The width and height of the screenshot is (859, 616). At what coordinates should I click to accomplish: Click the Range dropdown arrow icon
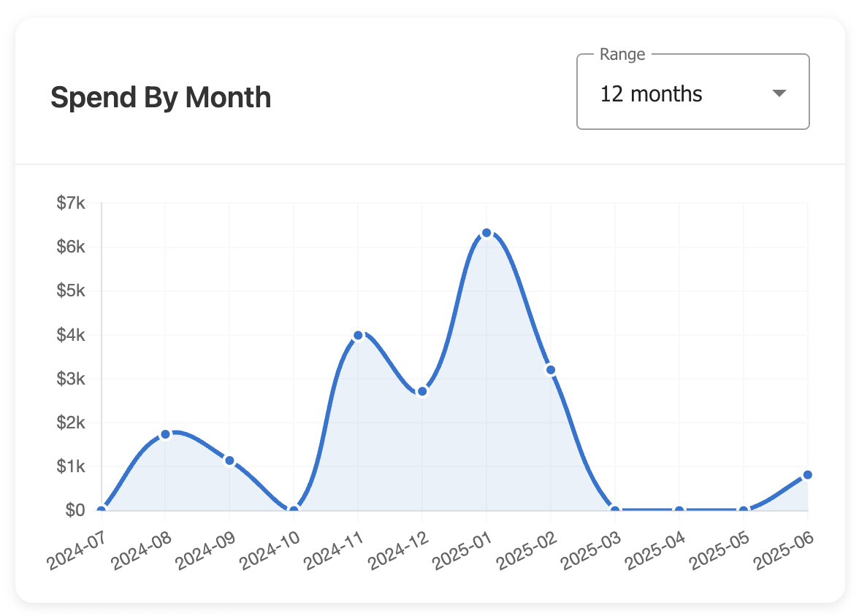tap(779, 93)
